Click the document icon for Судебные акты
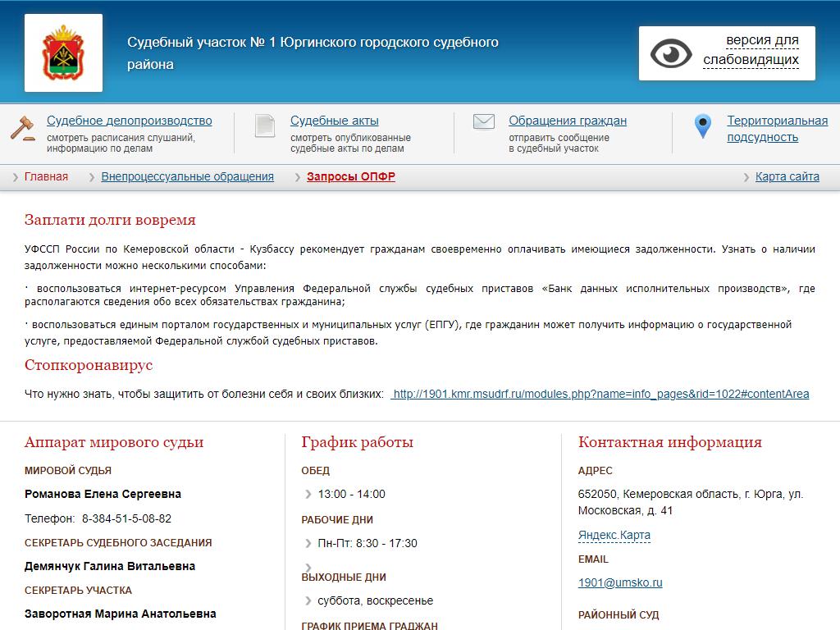The height and width of the screenshot is (630, 840). click(x=265, y=126)
